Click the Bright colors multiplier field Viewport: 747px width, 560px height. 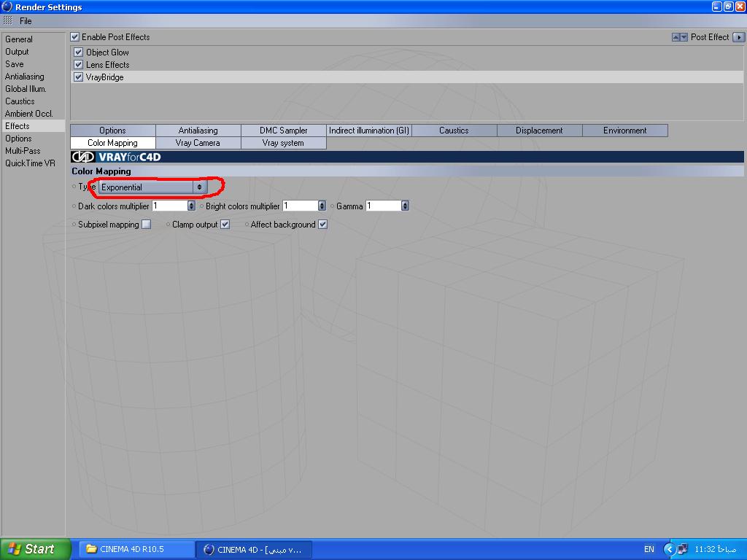click(x=300, y=206)
